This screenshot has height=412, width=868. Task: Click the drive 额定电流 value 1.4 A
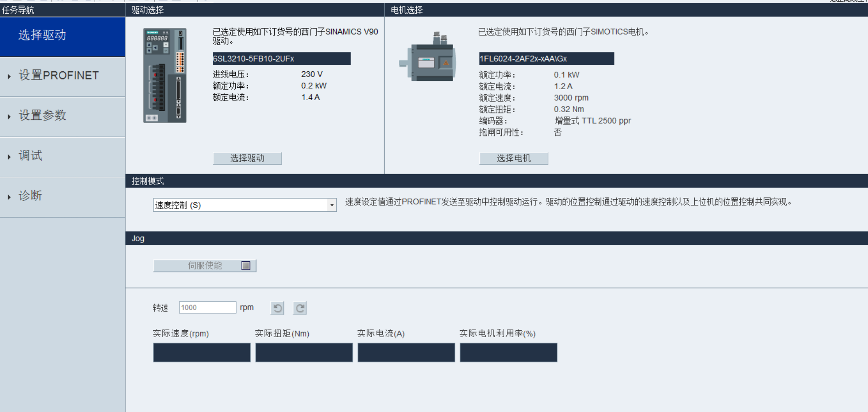point(311,97)
